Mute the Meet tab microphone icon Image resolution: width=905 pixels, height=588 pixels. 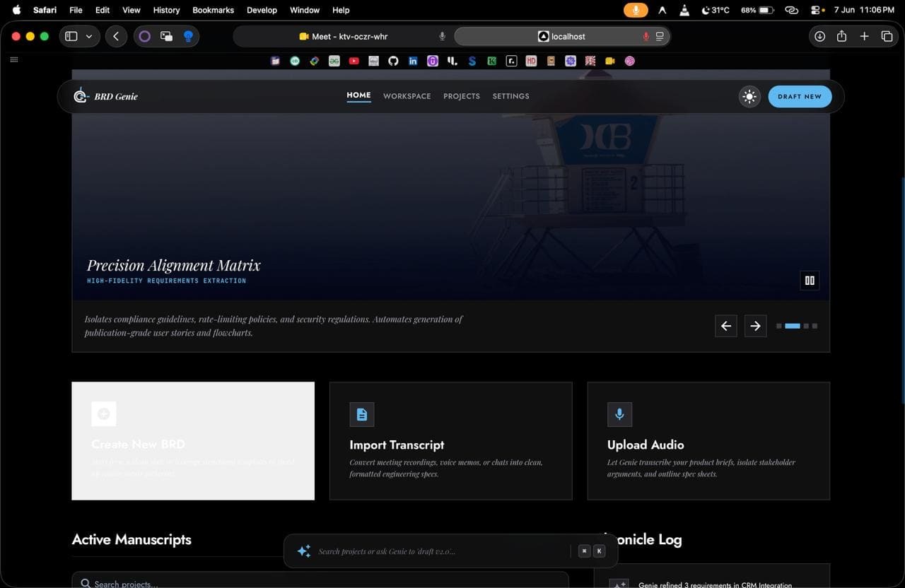coord(442,36)
